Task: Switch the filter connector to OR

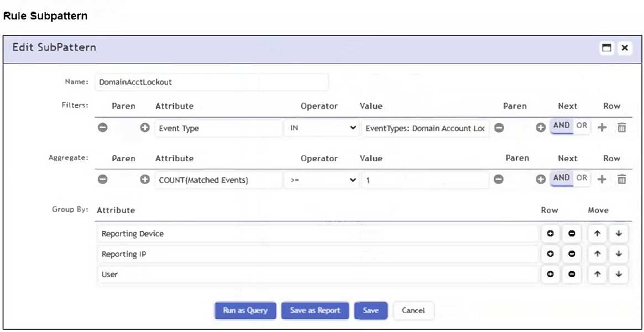Action: [581, 126]
